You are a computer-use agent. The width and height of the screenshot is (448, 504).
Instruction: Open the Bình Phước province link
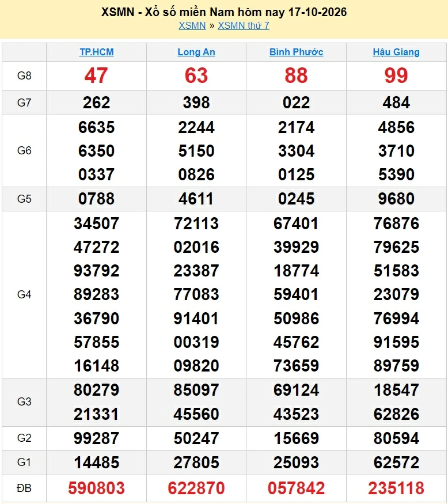coord(296,52)
